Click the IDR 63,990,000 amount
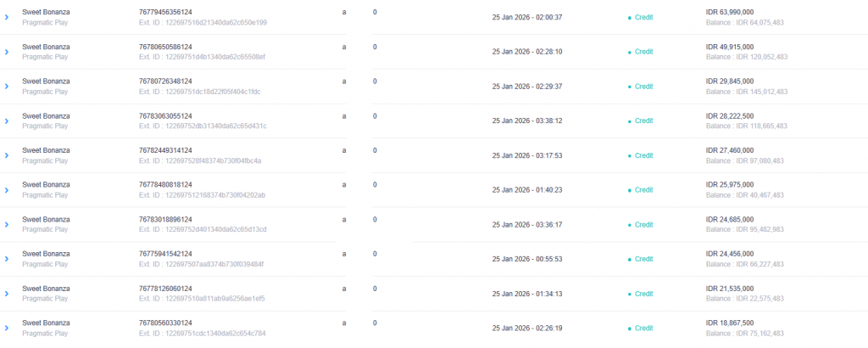Screen dimensions: 868x348 [730, 12]
